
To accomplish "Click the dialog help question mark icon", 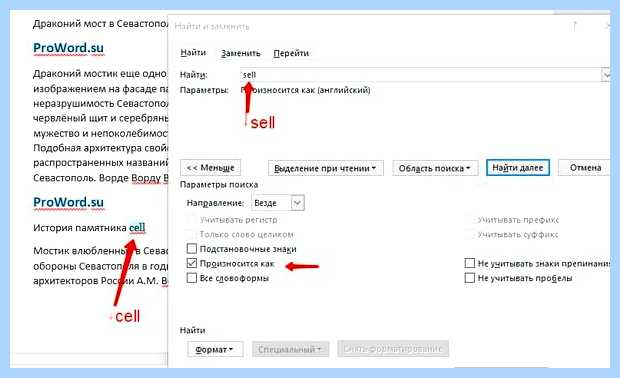I will [x=575, y=26].
